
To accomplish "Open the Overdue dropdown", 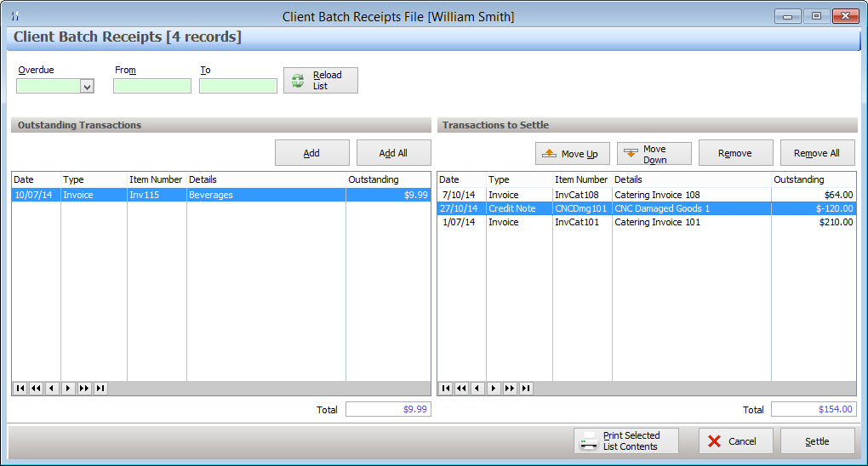I will tap(86, 86).
